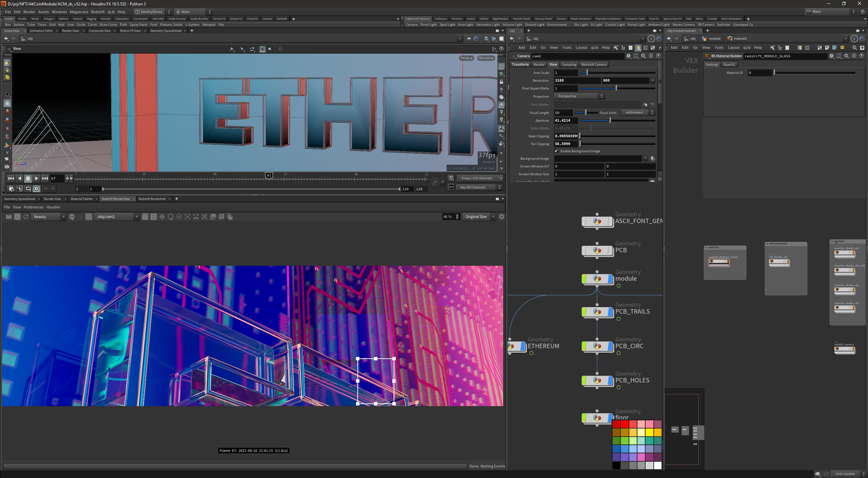The width and height of the screenshot is (868, 478).
Task: Click the Area Light shelf tool
Action: tap(466, 24)
